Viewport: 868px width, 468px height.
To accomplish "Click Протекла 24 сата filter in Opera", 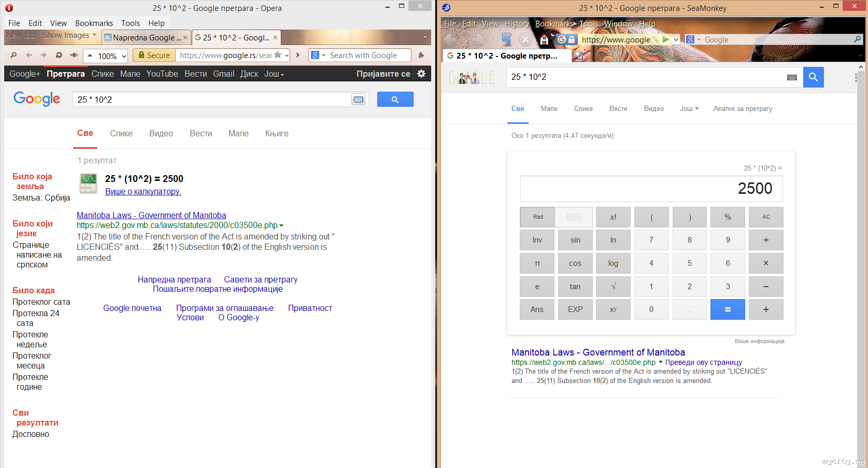I will 36,318.
